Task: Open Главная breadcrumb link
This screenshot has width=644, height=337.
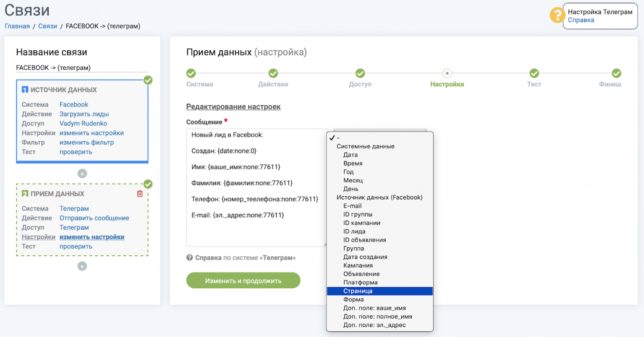Action: [x=17, y=26]
